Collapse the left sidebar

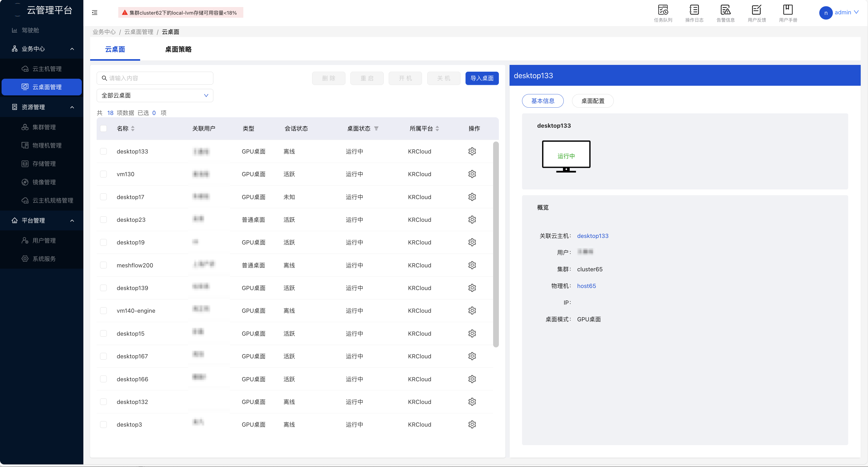pyautogui.click(x=94, y=13)
